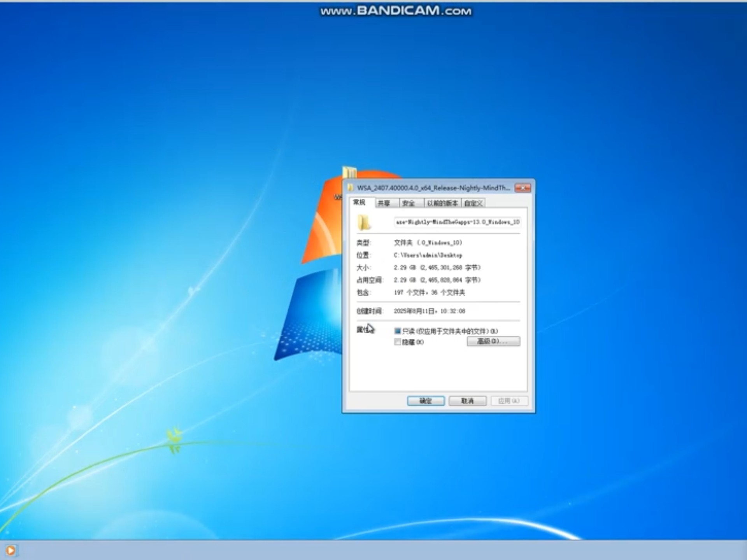Enable the 隐藏 (hidden) checkbox
This screenshot has height=560, width=747.
398,342
